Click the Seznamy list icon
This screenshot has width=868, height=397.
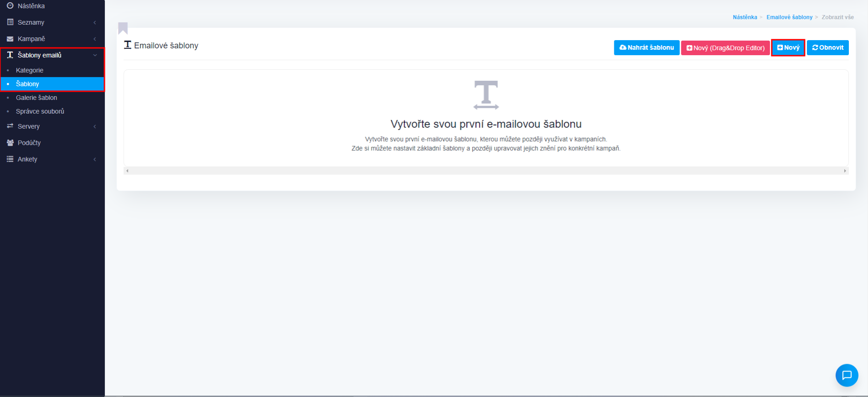click(x=10, y=22)
